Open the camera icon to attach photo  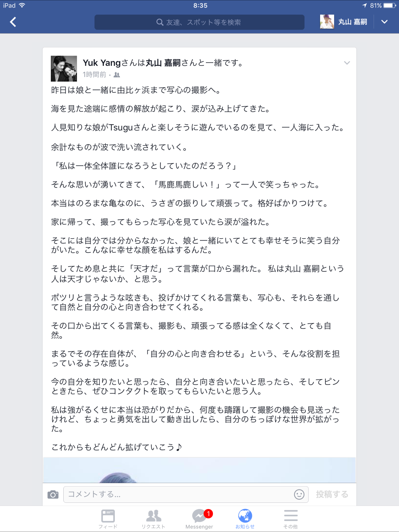tap(53, 494)
